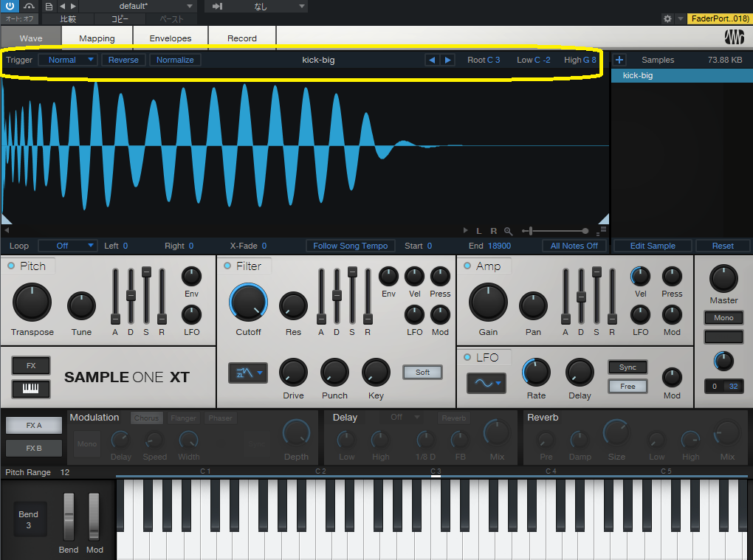Screen dimensions: 753x560
Task: Click the Bend wheel slider
Action: tap(69, 516)
